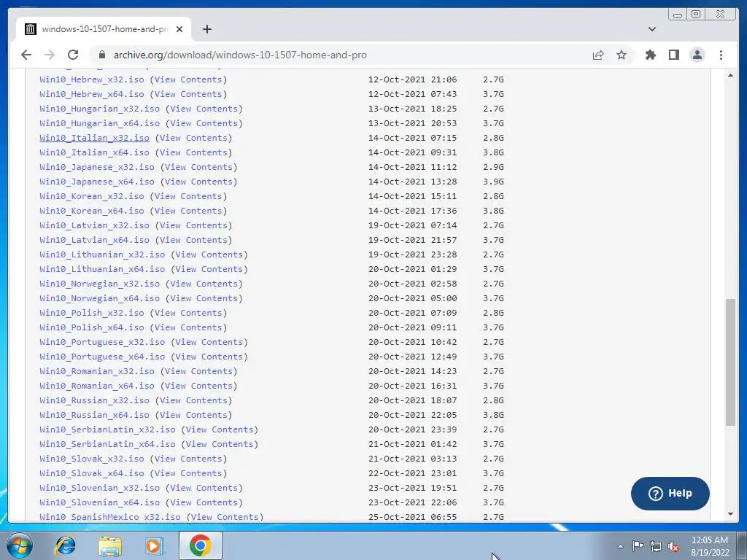The width and height of the screenshot is (747, 560).
Task: Click the vertical scrollbar thumb
Action: (730, 362)
